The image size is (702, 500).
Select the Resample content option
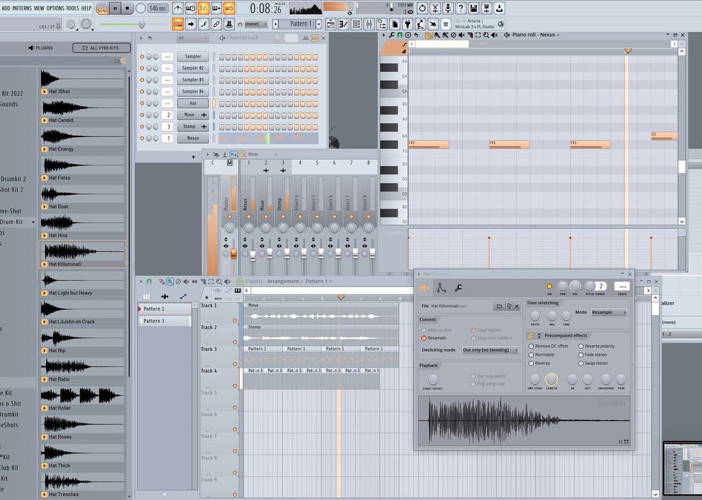424,338
